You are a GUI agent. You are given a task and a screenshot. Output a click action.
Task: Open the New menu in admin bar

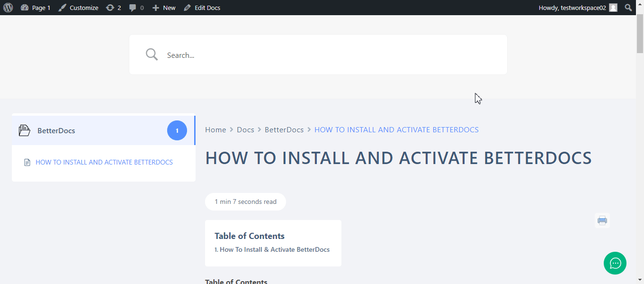coord(164,7)
